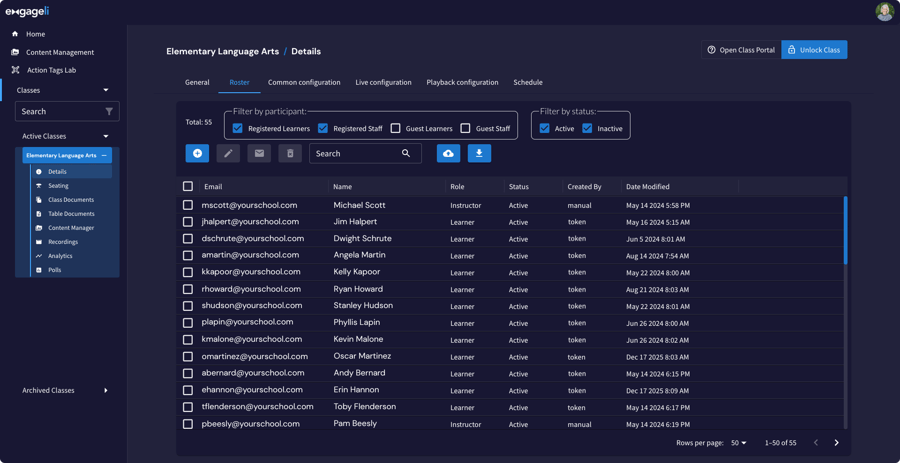This screenshot has width=900, height=463.
Task: Click the cloud upload icon
Action: (x=448, y=153)
